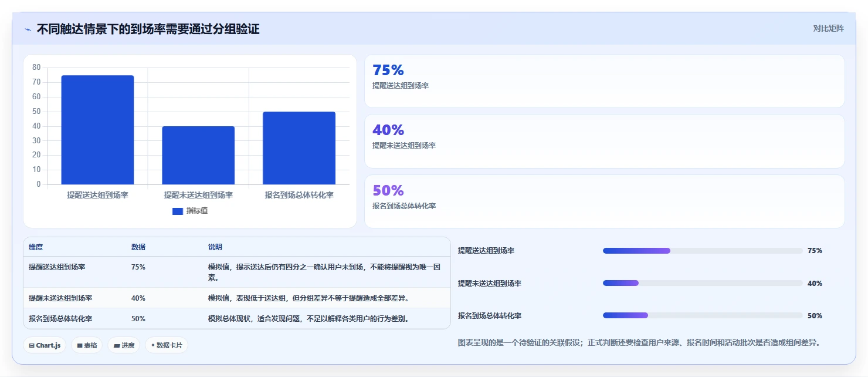Click the description starting 模拟值，提示送达后
This screenshot has height=377, width=868.
point(324,272)
